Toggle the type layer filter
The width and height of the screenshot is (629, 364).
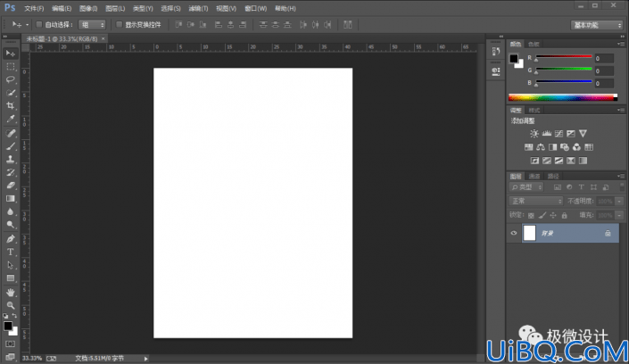tap(581, 187)
